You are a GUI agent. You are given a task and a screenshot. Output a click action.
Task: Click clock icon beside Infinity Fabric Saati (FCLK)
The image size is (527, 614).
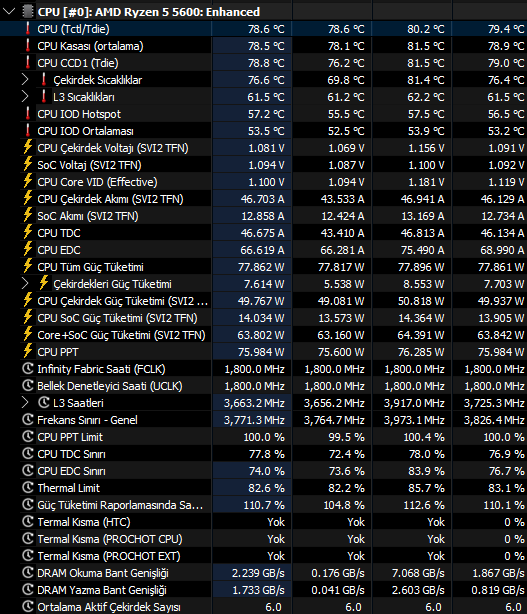28,369
